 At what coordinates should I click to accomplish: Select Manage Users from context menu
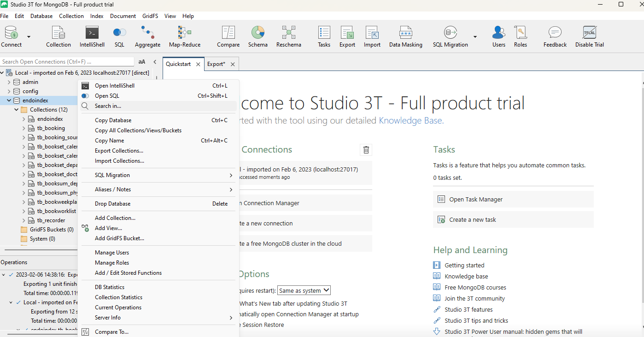[159, 253]
